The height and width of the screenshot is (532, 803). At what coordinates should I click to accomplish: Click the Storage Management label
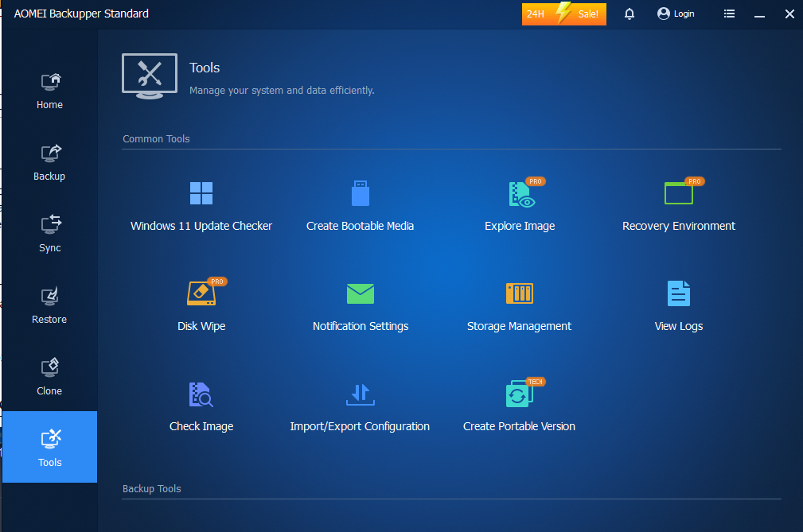[x=520, y=326]
